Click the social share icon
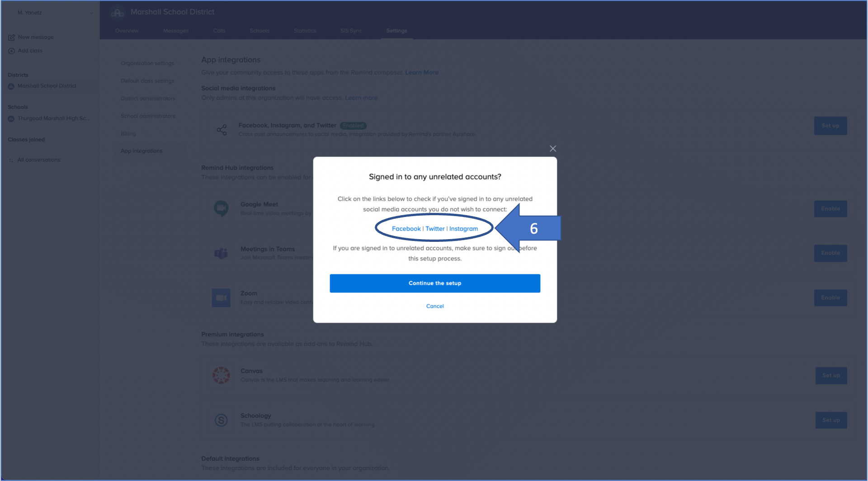Viewport: 868px width, 481px height. (222, 130)
